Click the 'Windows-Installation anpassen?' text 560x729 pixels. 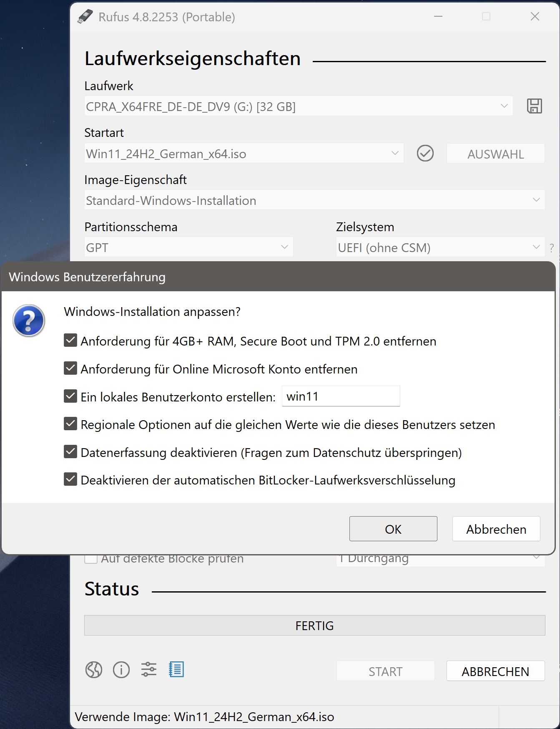click(152, 312)
